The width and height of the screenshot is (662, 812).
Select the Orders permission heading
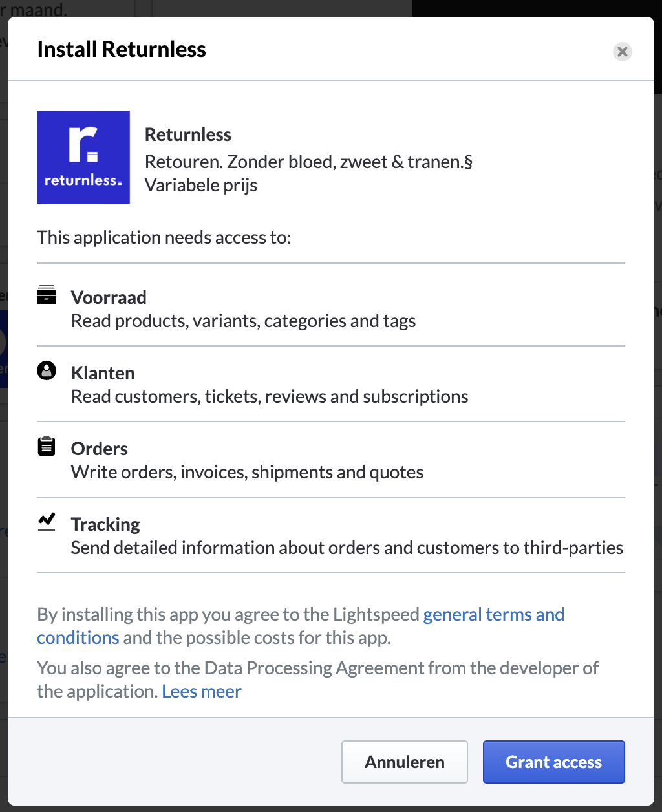pos(100,449)
